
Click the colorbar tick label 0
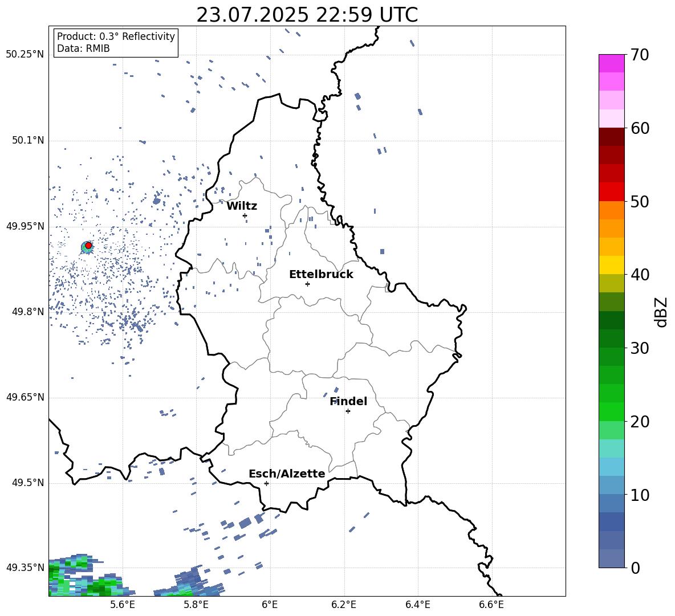click(x=635, y=568)
